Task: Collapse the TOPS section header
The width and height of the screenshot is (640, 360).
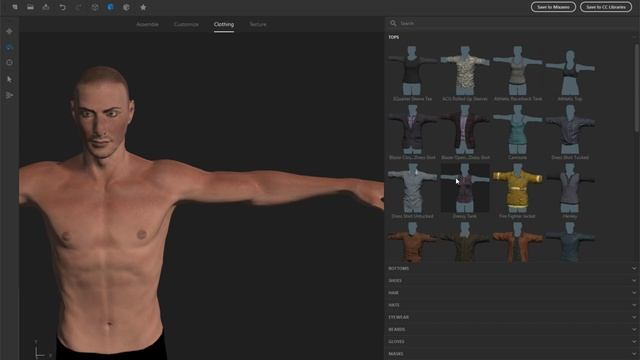Action: [393, 37]
